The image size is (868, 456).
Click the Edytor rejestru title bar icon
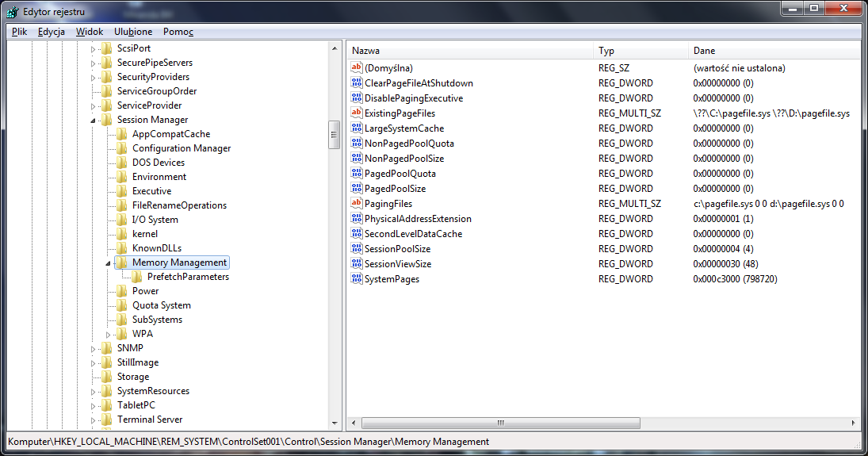(x=13, y=12)
